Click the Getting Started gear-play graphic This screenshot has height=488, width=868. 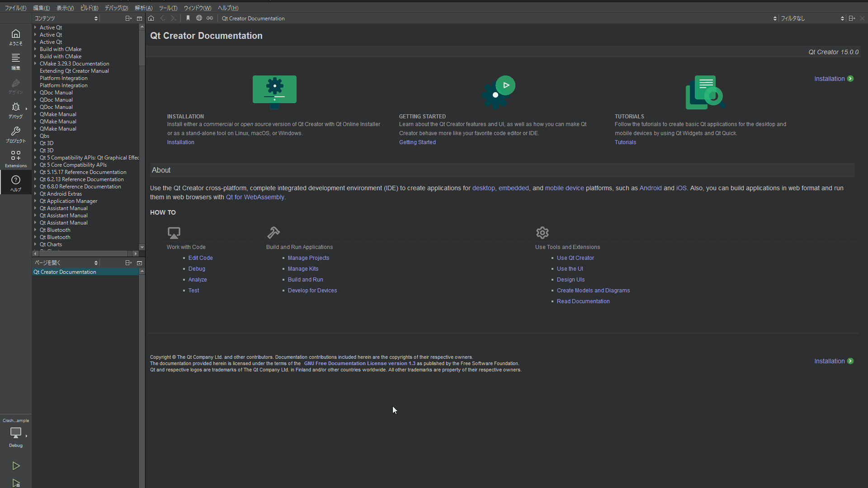coord(498,92)
